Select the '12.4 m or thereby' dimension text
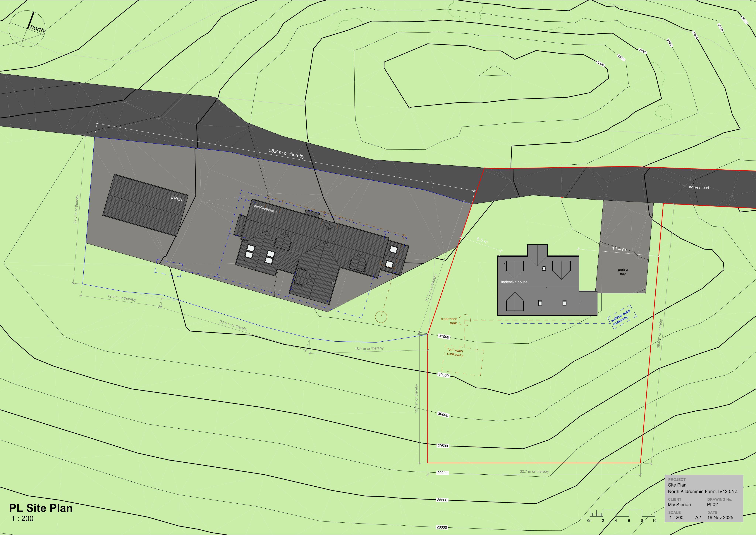 click(x=121, y=298)
